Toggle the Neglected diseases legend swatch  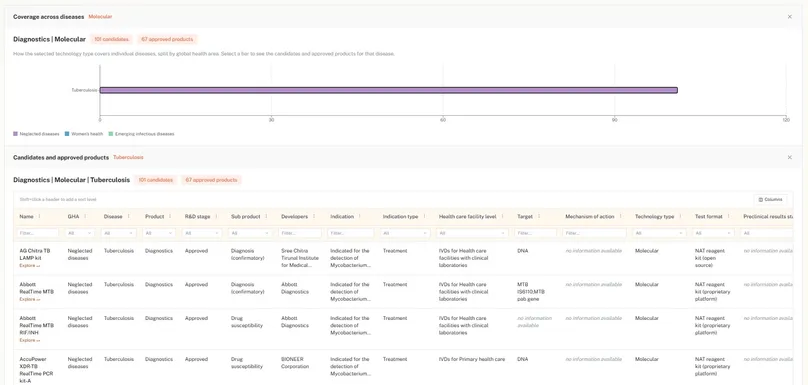tap(15, 134)
